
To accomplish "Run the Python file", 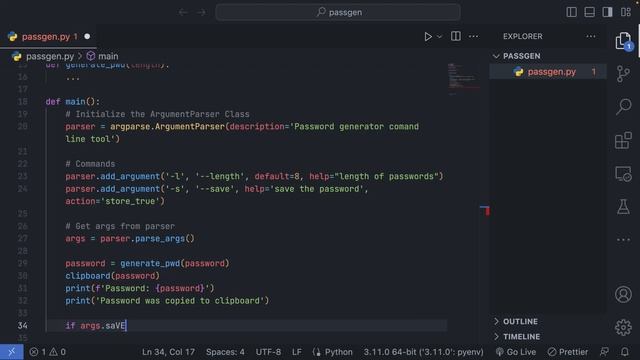I will point(427,37).
